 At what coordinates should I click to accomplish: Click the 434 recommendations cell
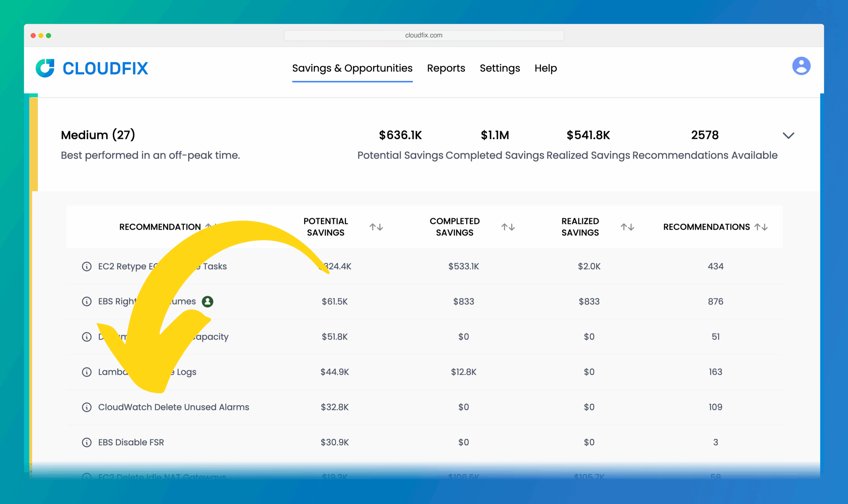coord(715,267)
